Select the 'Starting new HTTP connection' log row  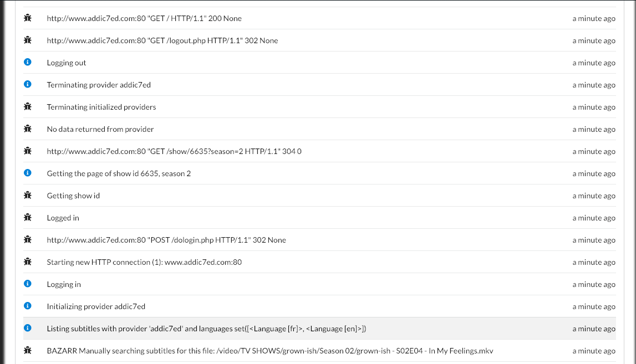(x=145, y=262)
